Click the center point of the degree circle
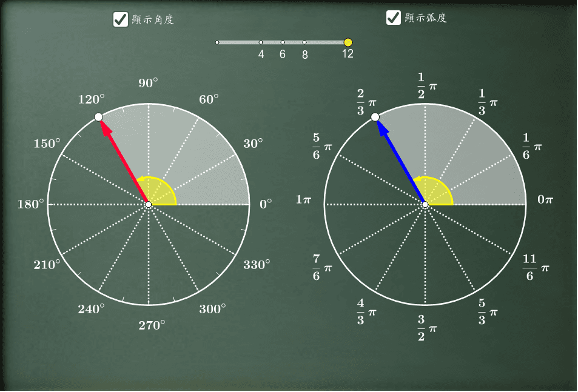The image size is (578, 392). pos(148,204)
